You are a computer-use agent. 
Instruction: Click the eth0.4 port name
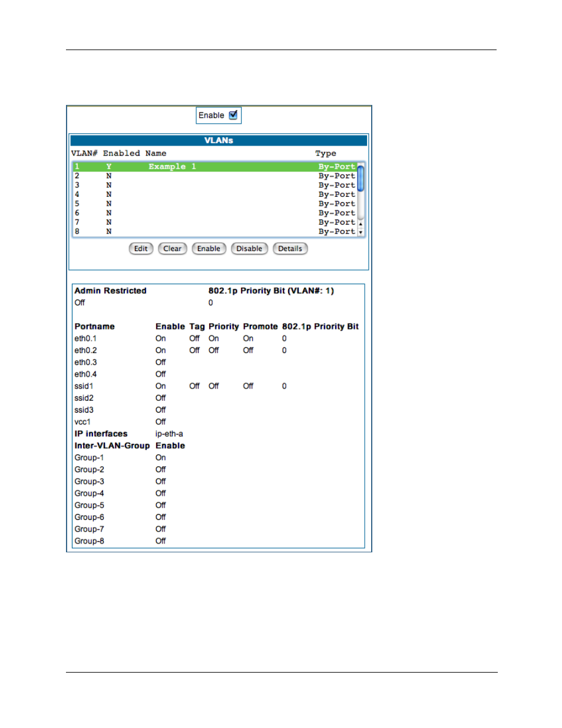85,374
